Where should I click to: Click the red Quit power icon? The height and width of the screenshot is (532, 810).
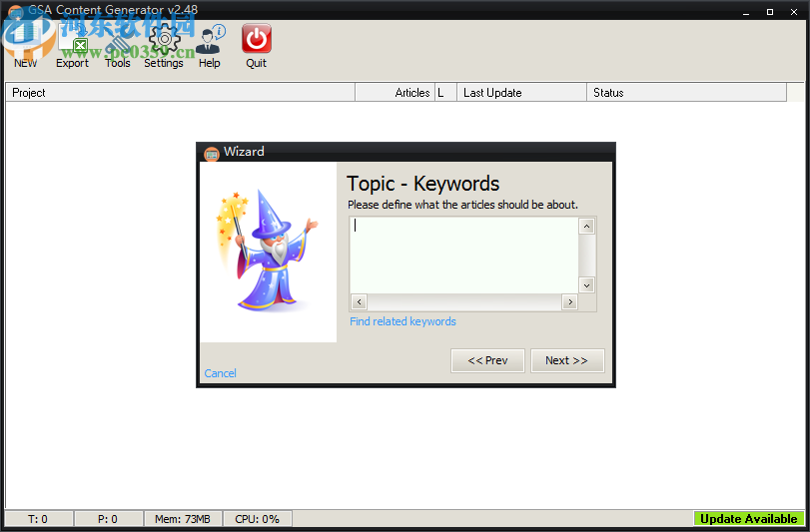[257, 39]
